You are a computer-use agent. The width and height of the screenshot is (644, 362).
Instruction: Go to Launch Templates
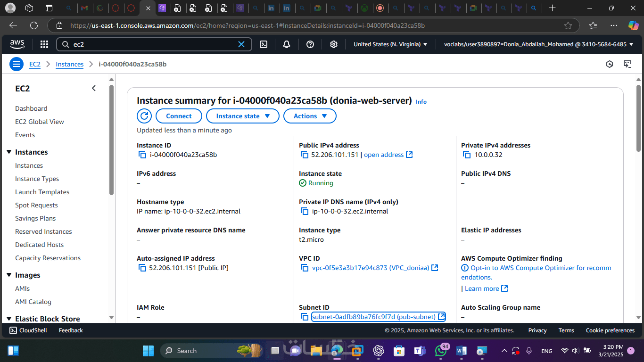coord(42,192)
